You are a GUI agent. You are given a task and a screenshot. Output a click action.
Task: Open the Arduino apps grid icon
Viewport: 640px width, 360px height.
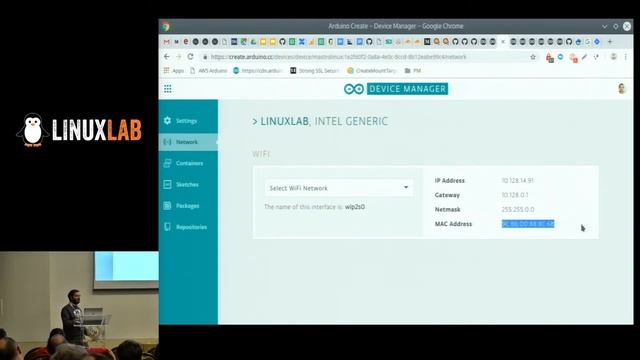pyautogui.click(x=168, y=89)
